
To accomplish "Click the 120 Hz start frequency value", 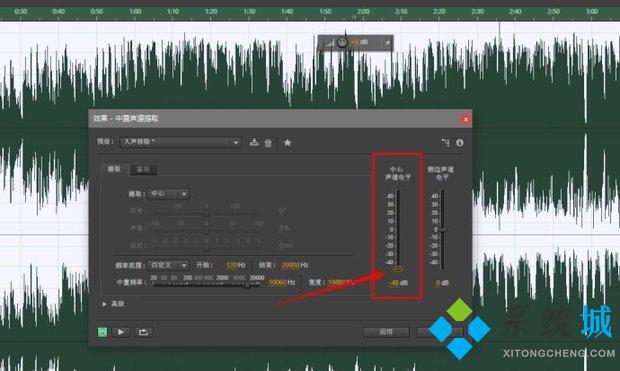I will click(236, 265).
